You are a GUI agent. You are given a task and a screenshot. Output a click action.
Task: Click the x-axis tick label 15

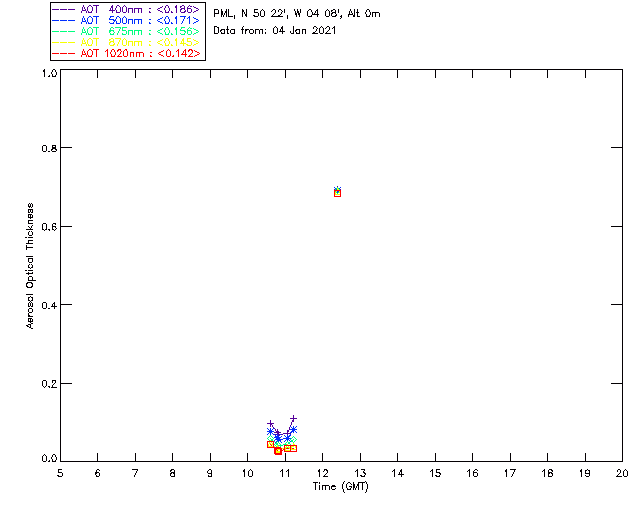(435, 473)
